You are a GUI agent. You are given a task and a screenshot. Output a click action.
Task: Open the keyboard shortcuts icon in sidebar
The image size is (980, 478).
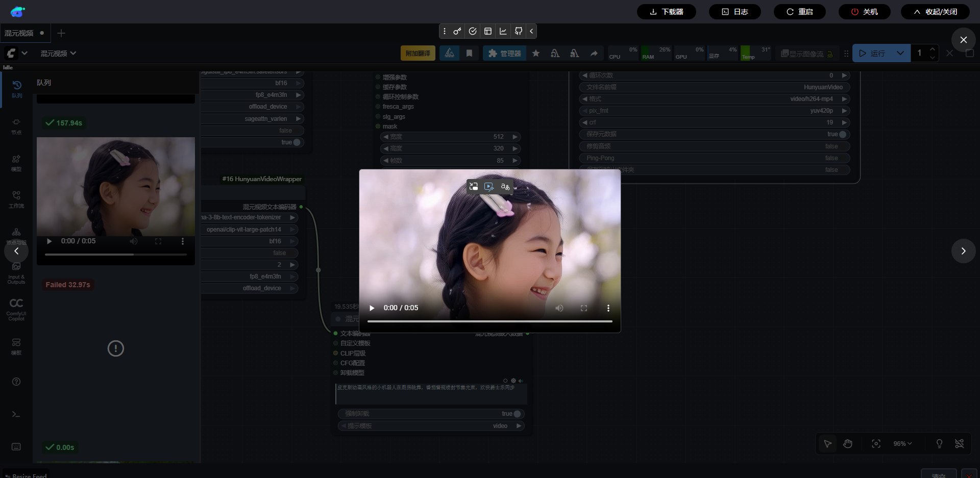(16, 447)
